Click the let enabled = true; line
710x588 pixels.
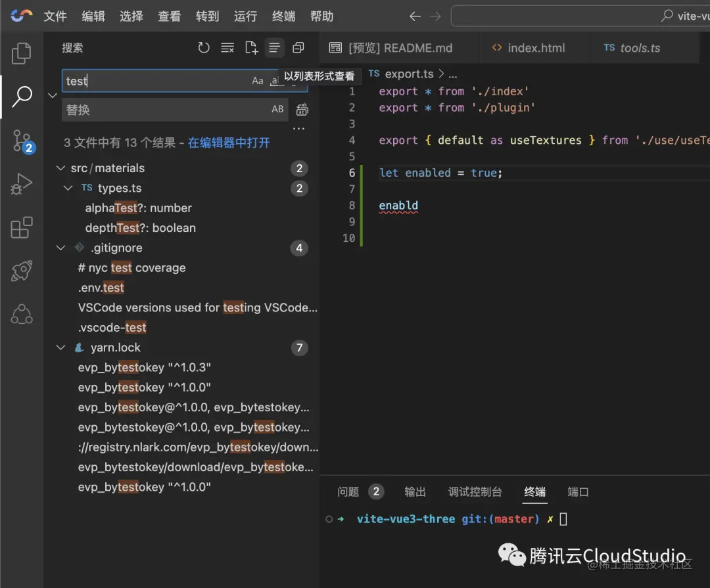440,173
